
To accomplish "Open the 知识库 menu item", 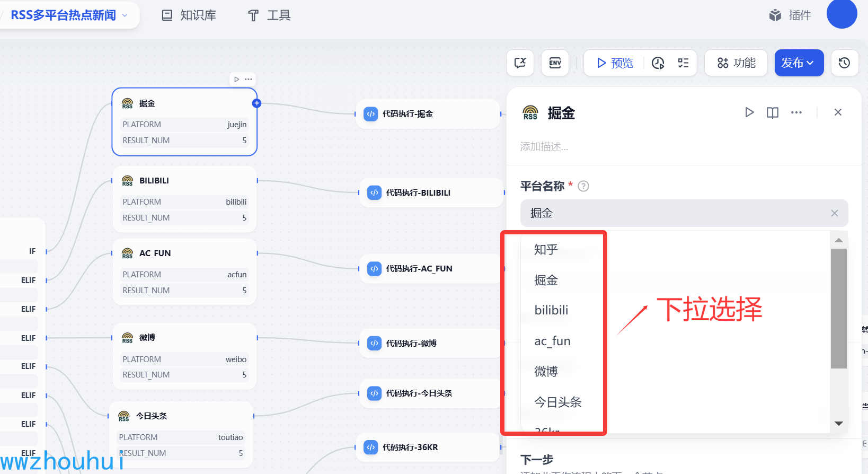I will click(x=189, y=15).
